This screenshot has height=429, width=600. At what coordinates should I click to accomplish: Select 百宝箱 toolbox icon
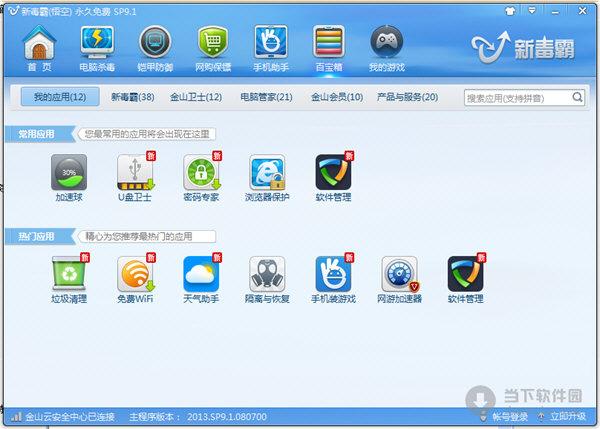pos(329,48)
